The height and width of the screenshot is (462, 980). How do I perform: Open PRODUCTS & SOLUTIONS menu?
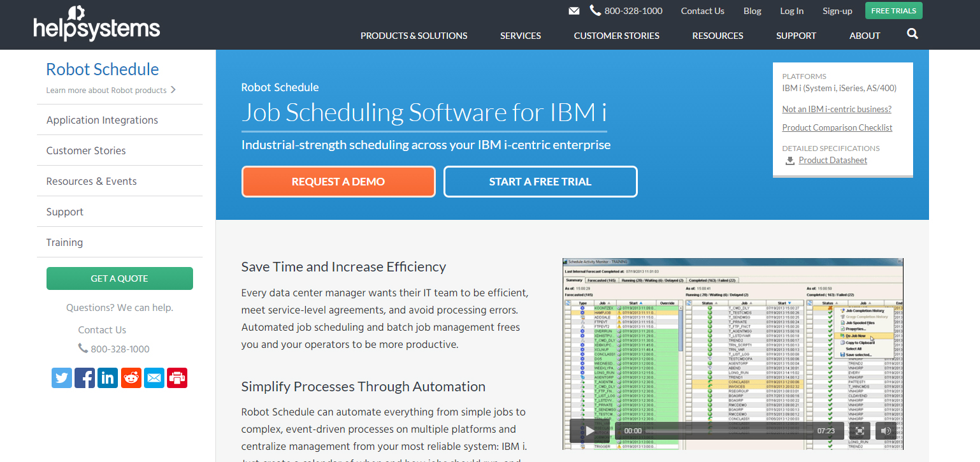pyautogui.click(x=414, y=36)
